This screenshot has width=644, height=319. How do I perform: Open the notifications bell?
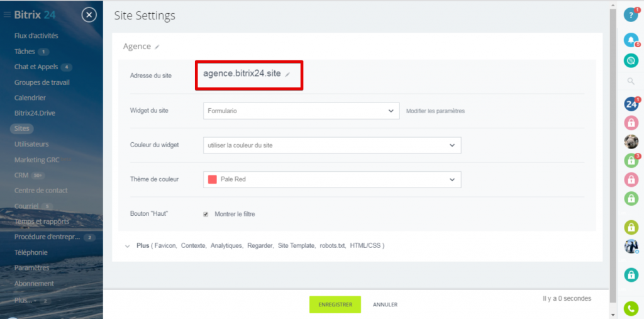(x=631, y=40)
